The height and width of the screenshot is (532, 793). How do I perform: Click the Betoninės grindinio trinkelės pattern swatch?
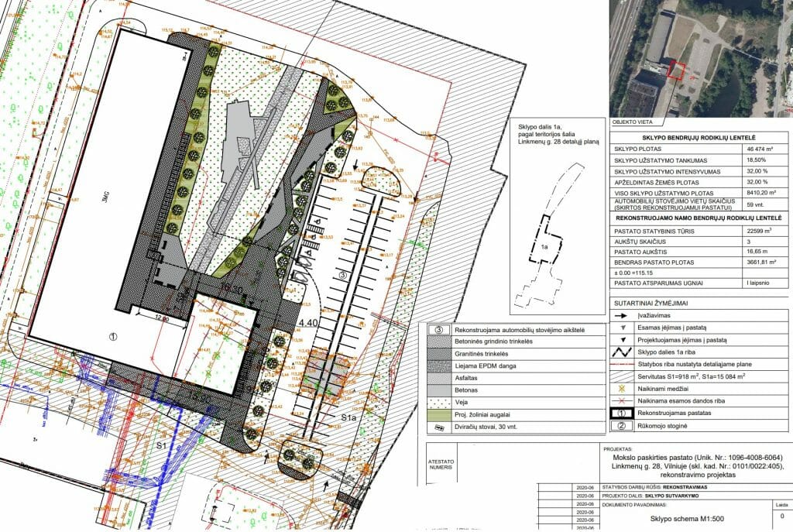click(439, 342)
